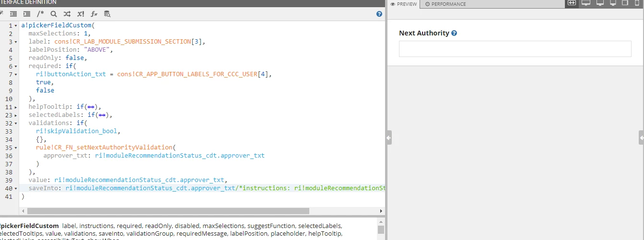Collapse the editor pane using left splitter arrow
Screen dimensions: 644x240
point(389,137)
